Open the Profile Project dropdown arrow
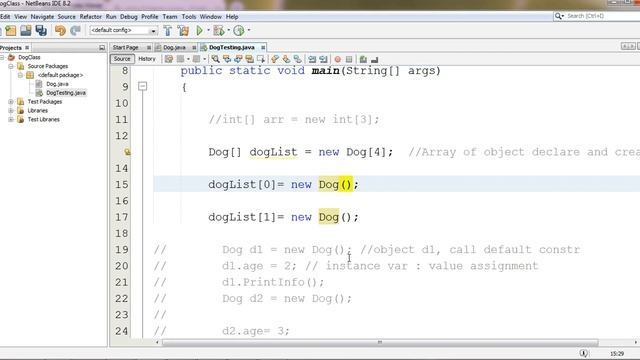 (249, 30)
